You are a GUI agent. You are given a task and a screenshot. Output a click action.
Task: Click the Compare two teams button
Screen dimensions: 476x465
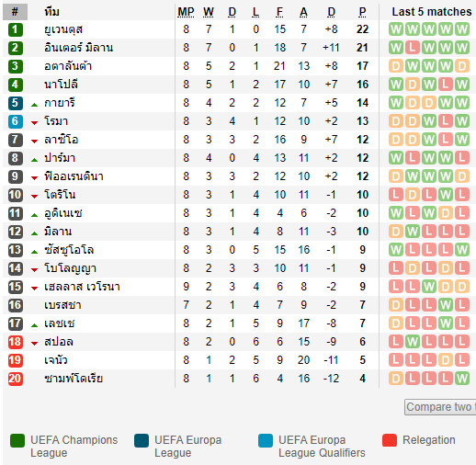point(440,407)
